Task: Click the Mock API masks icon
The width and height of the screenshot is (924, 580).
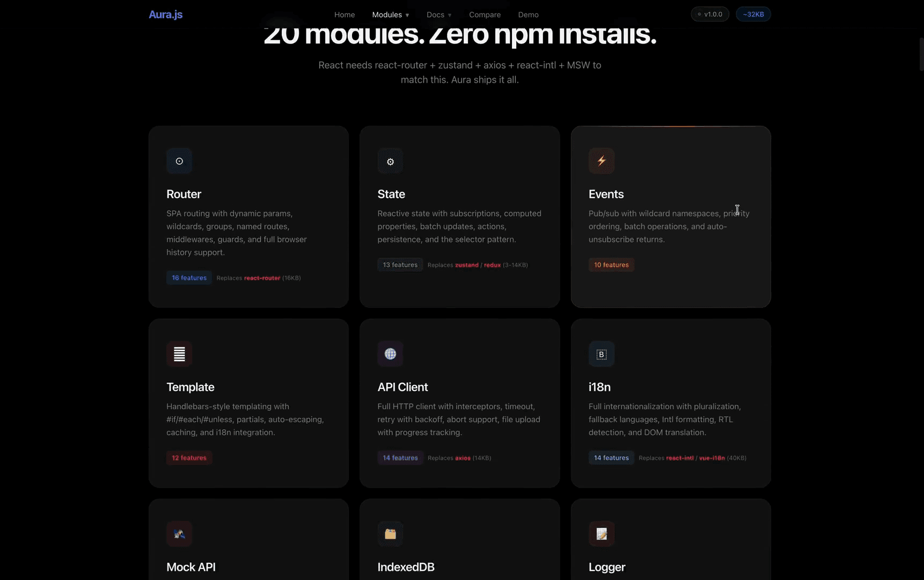Action: click(x=179, y=533)
